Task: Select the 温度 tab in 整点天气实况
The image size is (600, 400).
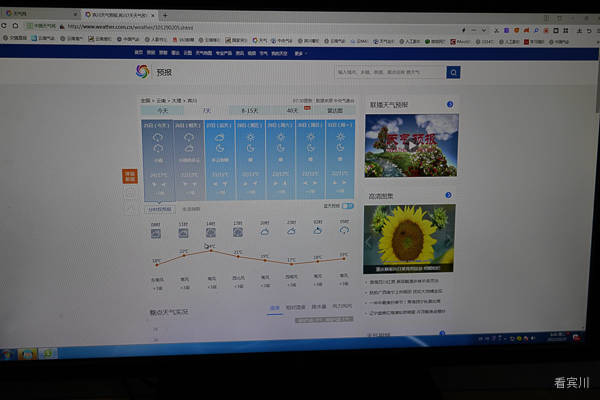Action: point(275,308)
